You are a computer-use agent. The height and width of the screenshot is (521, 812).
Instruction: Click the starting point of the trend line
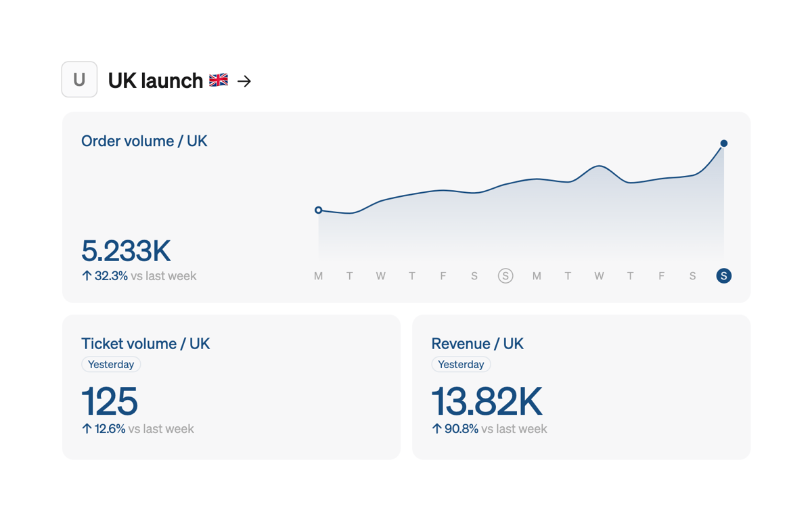[x=318, y=210]
